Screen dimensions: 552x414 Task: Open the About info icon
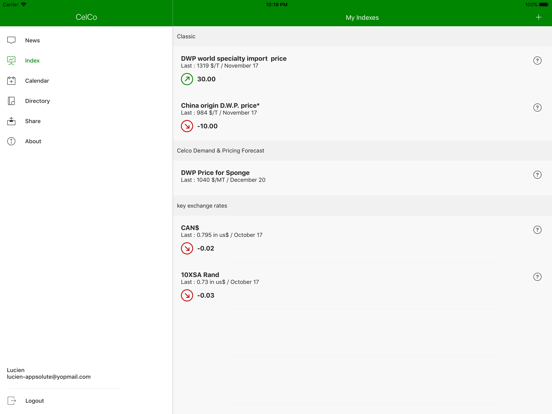(11, 141)
